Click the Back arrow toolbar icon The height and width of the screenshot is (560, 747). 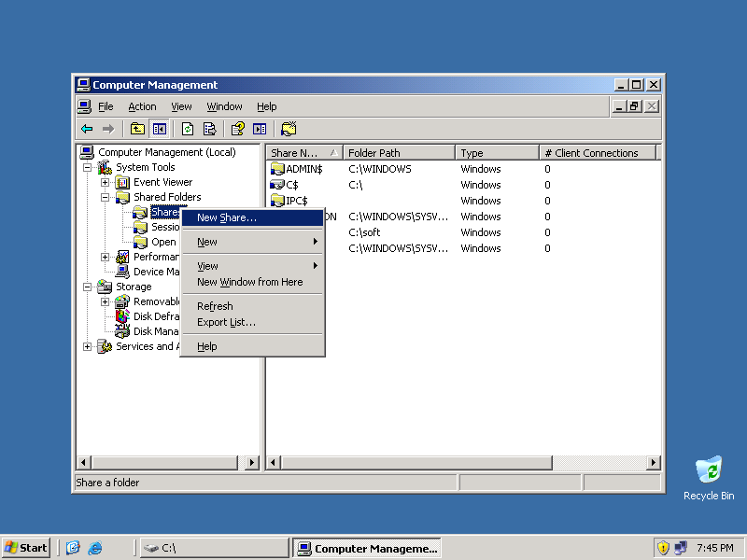click(x=87, y=129)
